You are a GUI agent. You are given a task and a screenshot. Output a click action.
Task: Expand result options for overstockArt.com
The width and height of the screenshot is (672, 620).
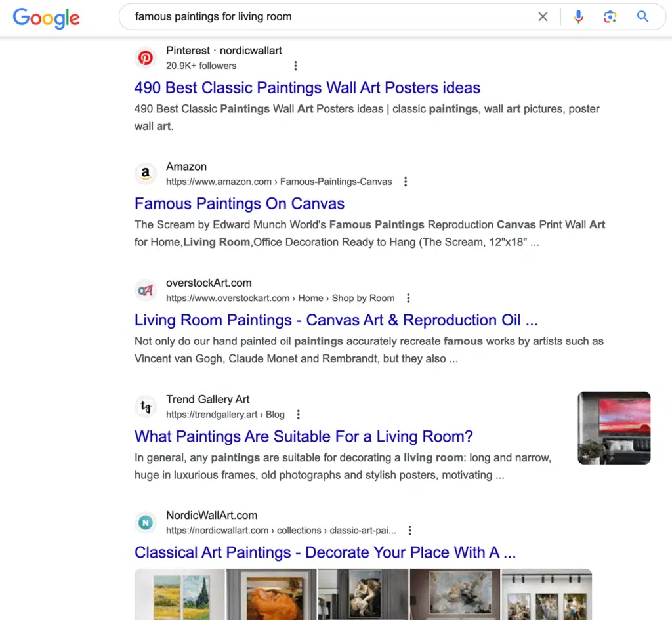coord(408,298)
